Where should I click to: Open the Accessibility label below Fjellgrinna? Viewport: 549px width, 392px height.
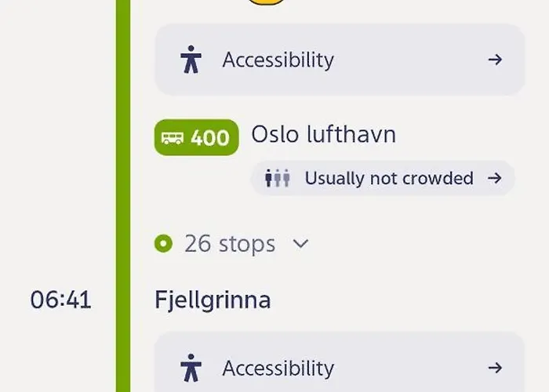(278, 368)
